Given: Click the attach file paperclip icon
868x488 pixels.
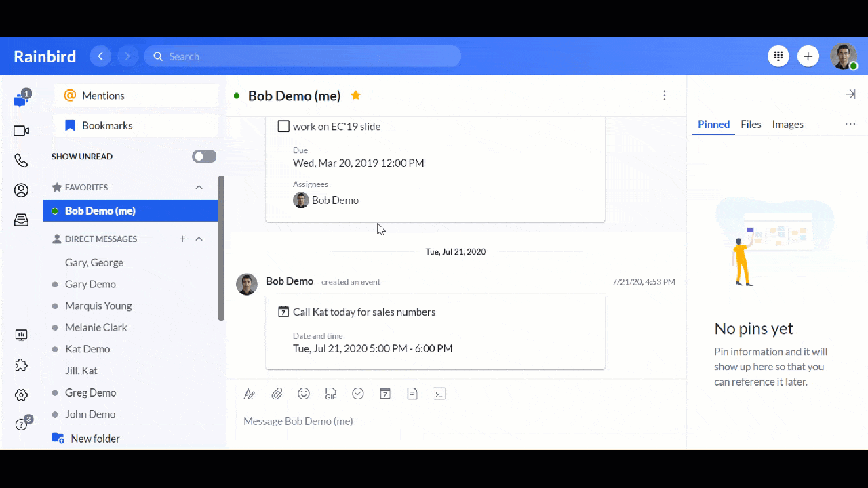Looking at the screenshot, I should 277,394.
